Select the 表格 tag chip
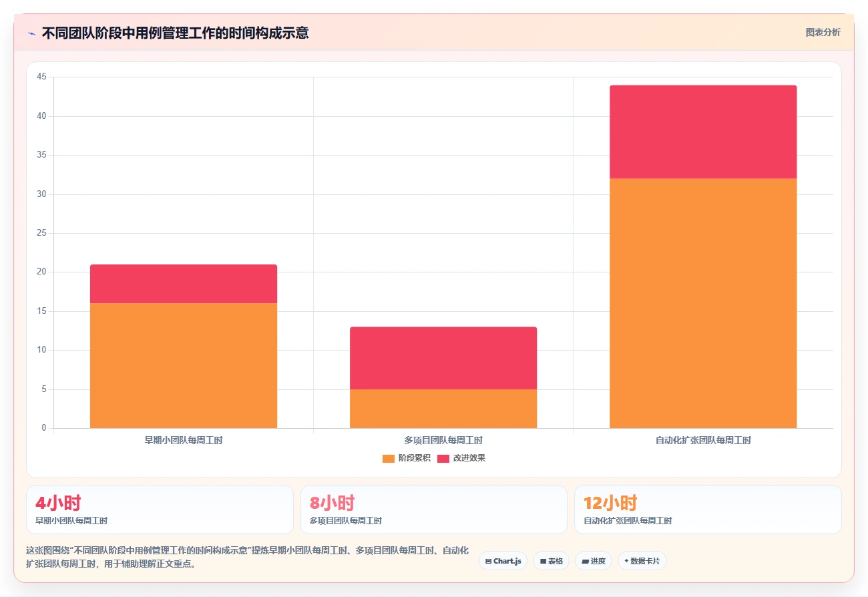This screenshot has width=868, height=597. [551, 561]
